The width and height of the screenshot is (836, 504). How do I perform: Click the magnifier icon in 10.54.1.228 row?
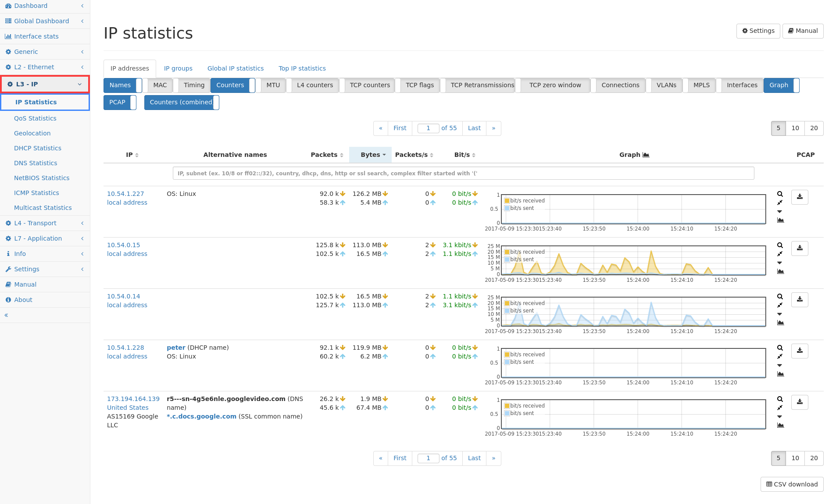[780, 348]
